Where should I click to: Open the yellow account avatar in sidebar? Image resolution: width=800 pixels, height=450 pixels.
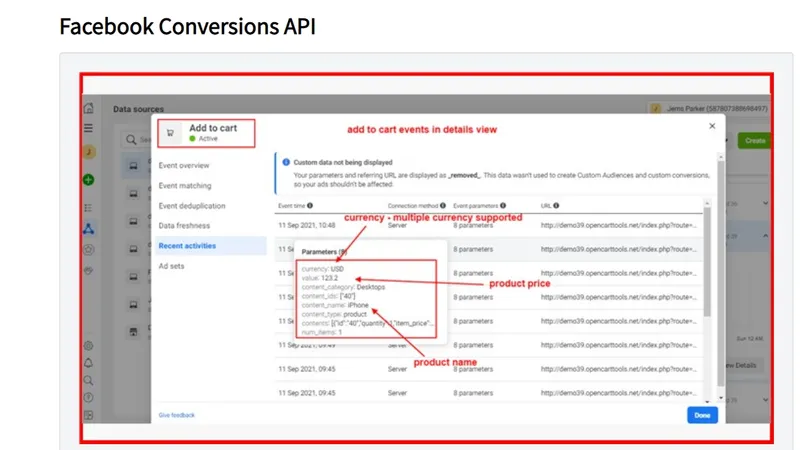pyautogui.click(x=89, y=152)
